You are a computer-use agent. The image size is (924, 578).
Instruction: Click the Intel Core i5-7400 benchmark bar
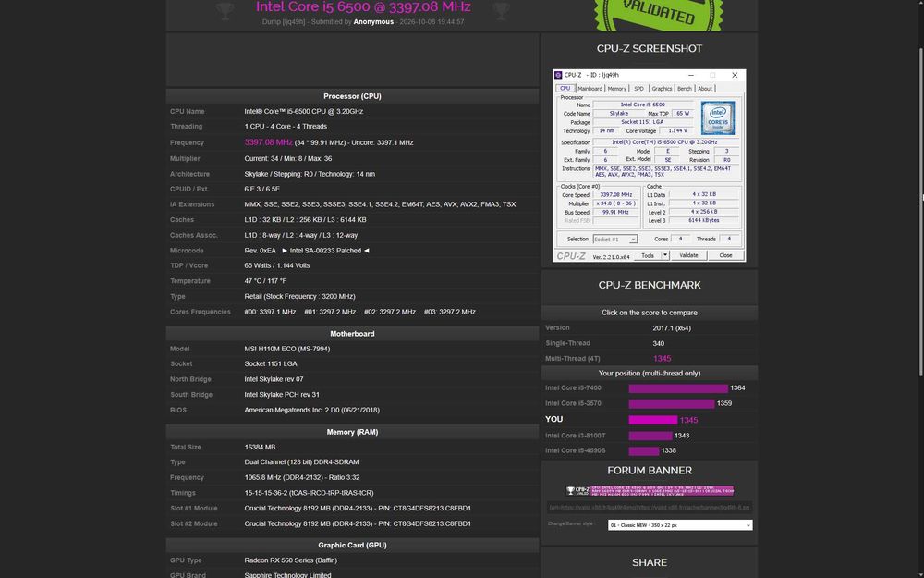tap(678, 388)
